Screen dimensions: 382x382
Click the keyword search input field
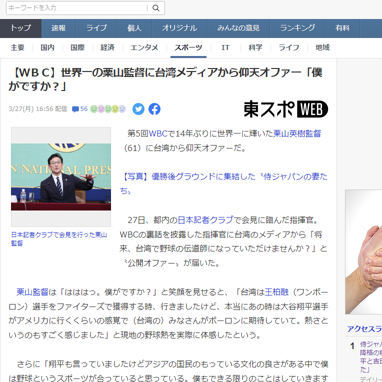77,8
